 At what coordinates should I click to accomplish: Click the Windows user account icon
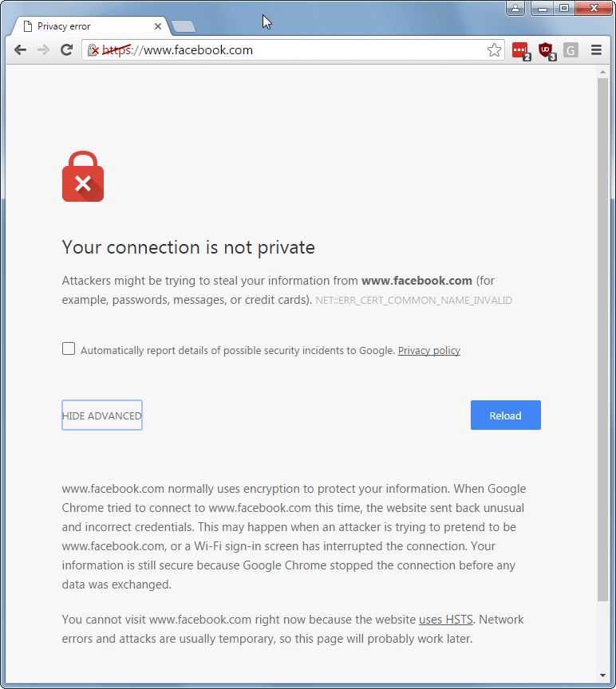coord(515,8)
